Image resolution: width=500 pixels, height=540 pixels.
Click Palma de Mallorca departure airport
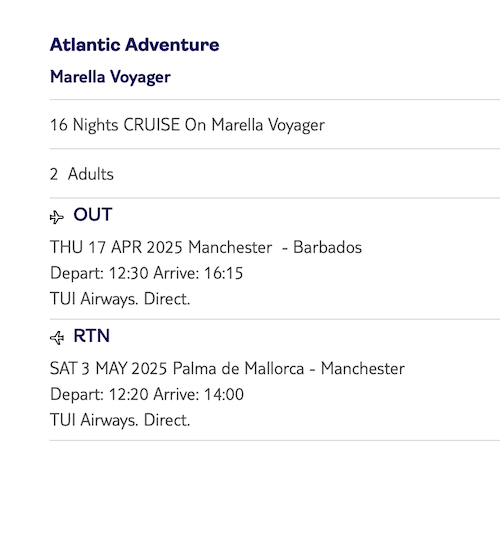[238, 368]
